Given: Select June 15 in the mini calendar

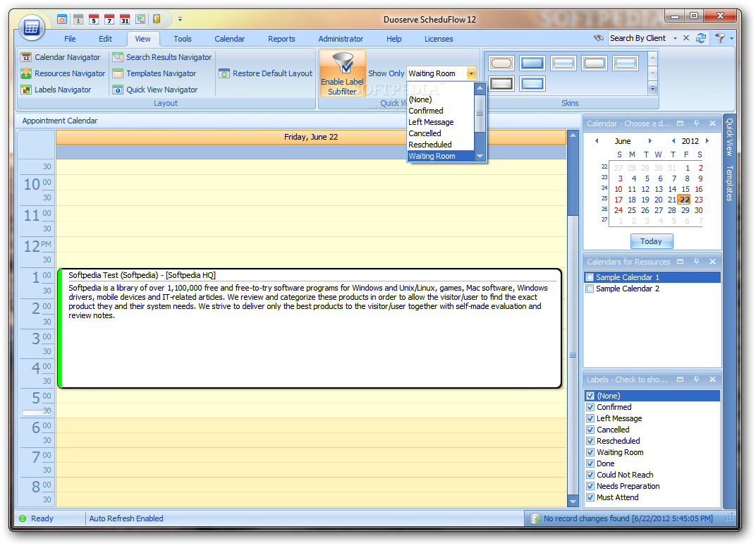Looking at the screenshot, I should pyautogui.click(x=685, y=189).
